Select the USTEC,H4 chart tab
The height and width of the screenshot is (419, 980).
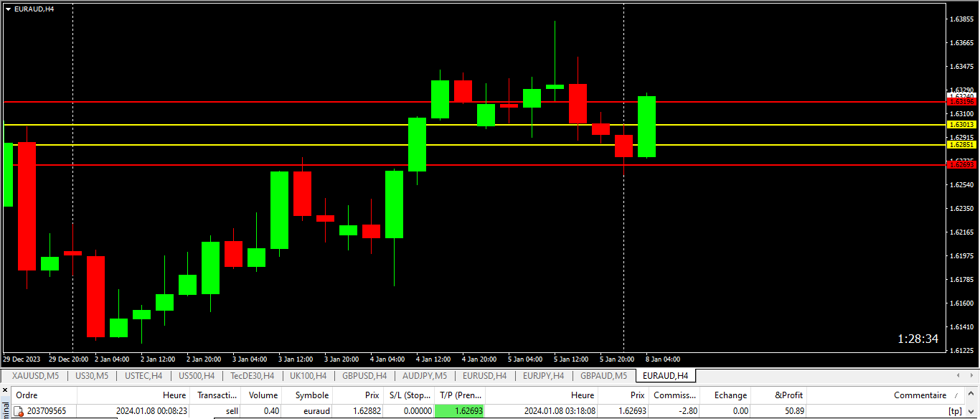tap(143, 376)
